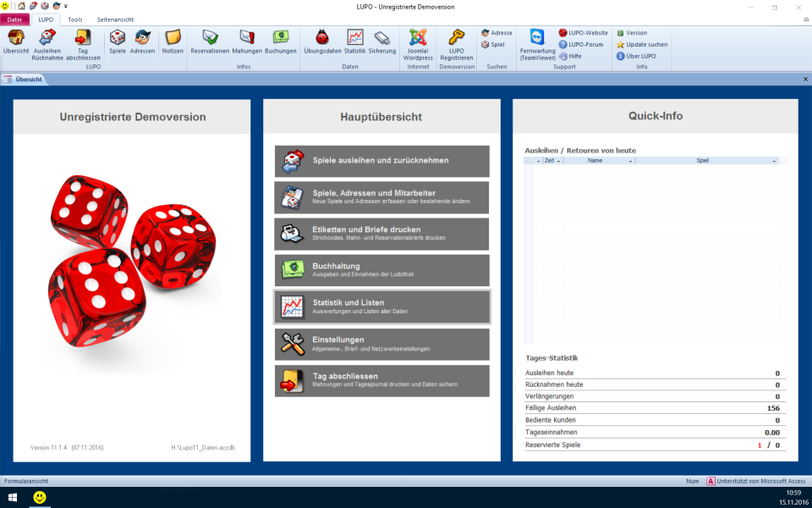Viewport: 812px width, 508px height.
Task: Open Hilfe in the Support group
Action: (x=570, y=56)
